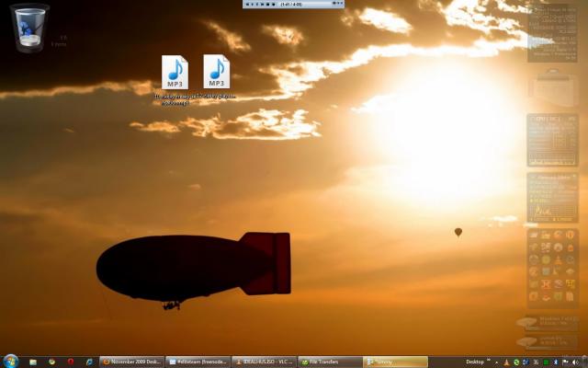
Task: Select the left MP3 file on the desktop
Action: click(x=175, y=80)
